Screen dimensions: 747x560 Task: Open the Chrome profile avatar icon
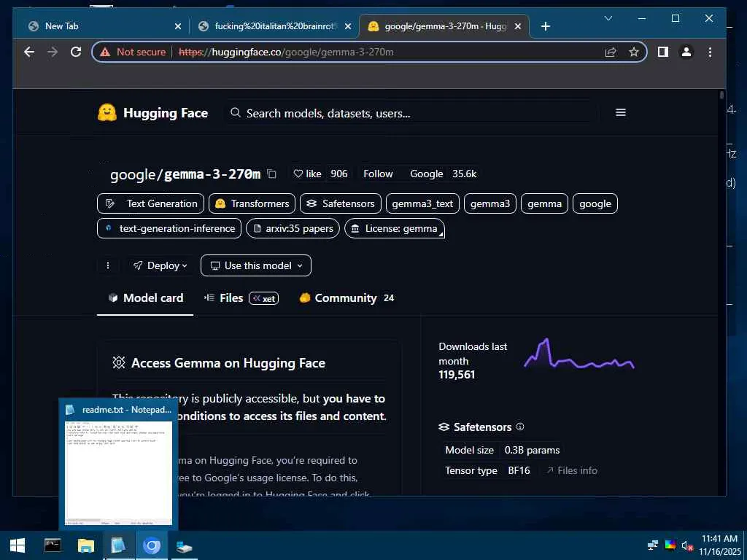coord(686,52)
